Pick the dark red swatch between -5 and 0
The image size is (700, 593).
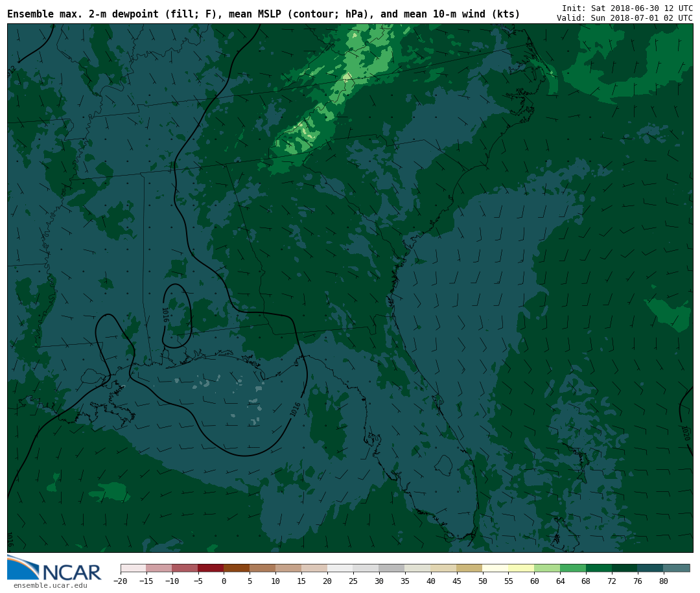(x=211, y=568)
